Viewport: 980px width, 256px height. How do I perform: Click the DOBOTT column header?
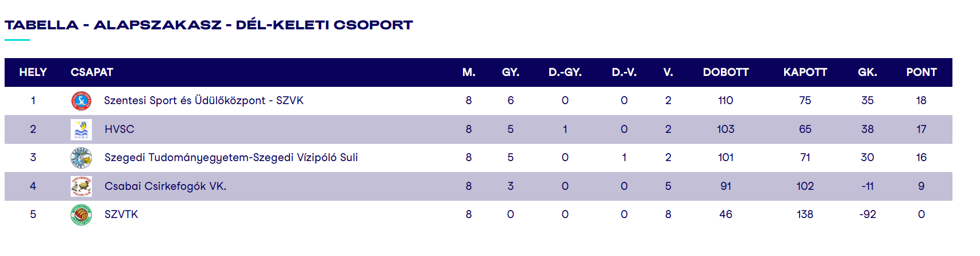(726, 72)
